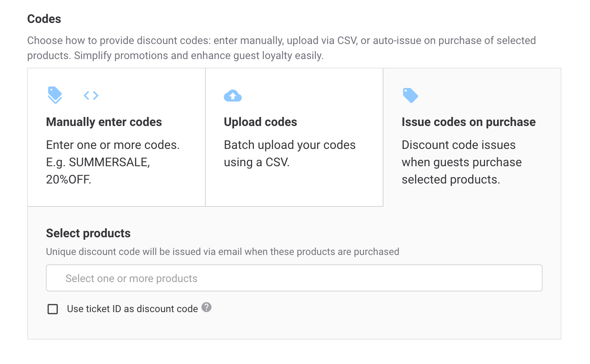Image resolution: width=590 pixels, height=364 pixels.
Task: Click the tag icon above Issue codes on purchase
Action: click(x=411, y=95)
